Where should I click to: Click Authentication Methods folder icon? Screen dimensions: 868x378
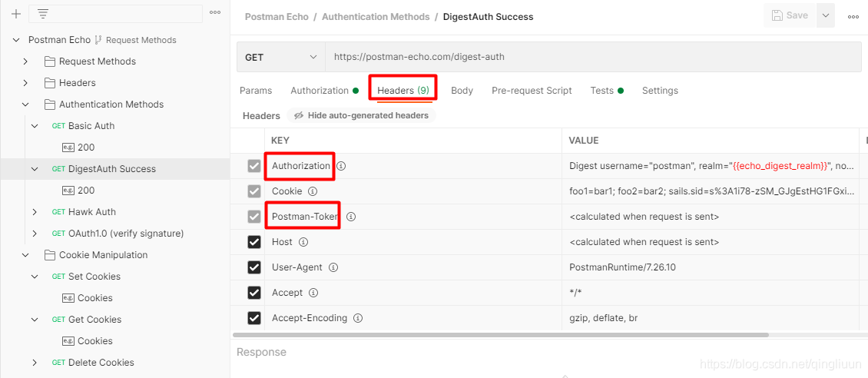pyautogui.click(x=49, y=104)
